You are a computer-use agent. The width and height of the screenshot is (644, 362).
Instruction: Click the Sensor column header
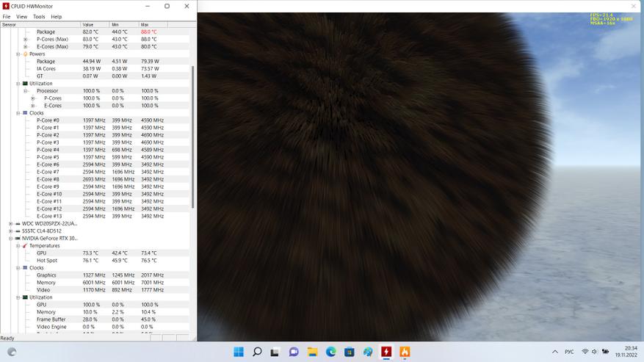pyautogui.click(x=40, y=25)
